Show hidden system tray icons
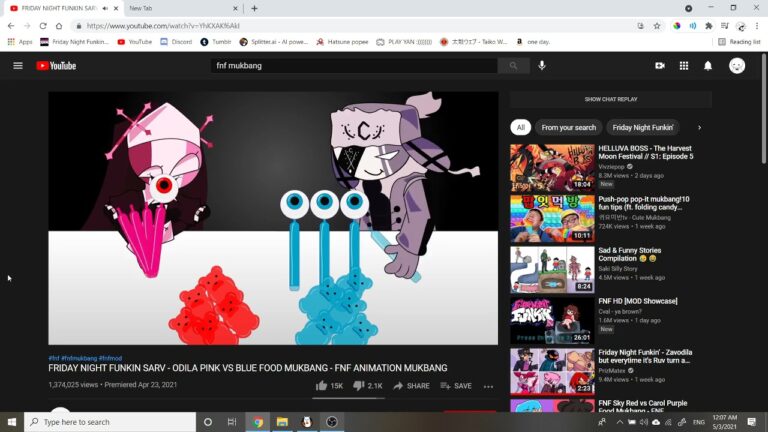Image resolution: width=768 pixels, height=432 pixels. click(x=619, y=422)
